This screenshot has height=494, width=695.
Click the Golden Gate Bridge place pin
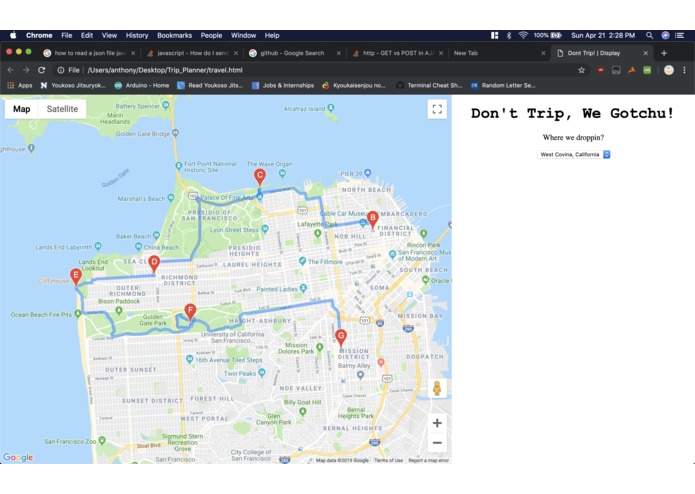(x=176, y=132)
